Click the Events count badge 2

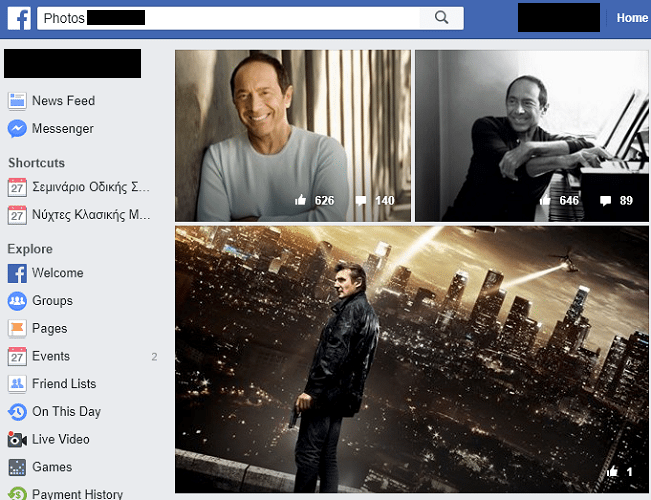click(154, 357)
